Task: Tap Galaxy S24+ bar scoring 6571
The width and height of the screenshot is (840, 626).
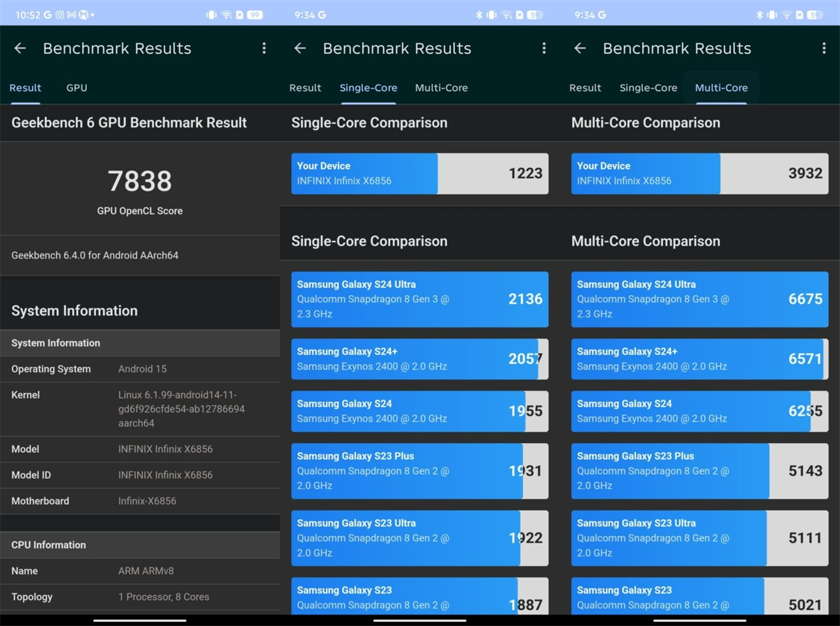Action: point(700,359)
